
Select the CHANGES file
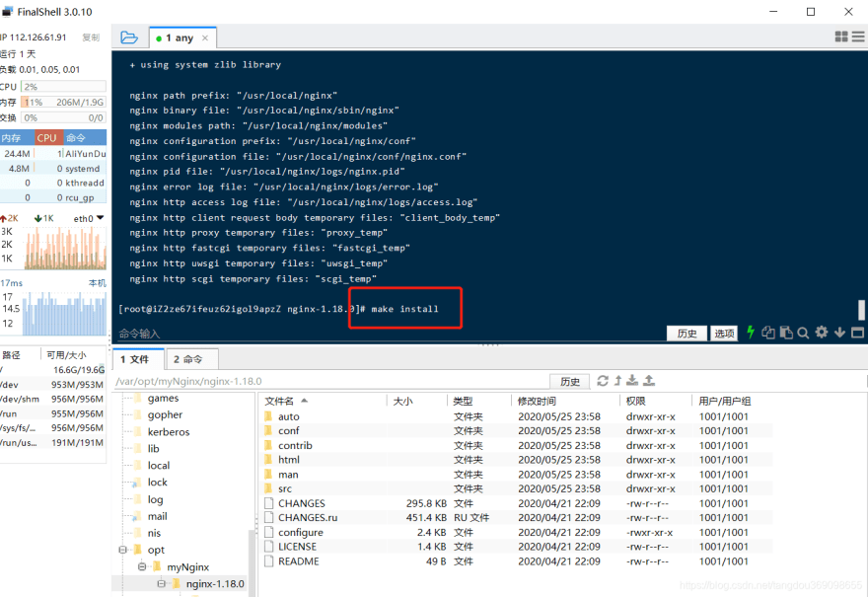pos(517,503)
